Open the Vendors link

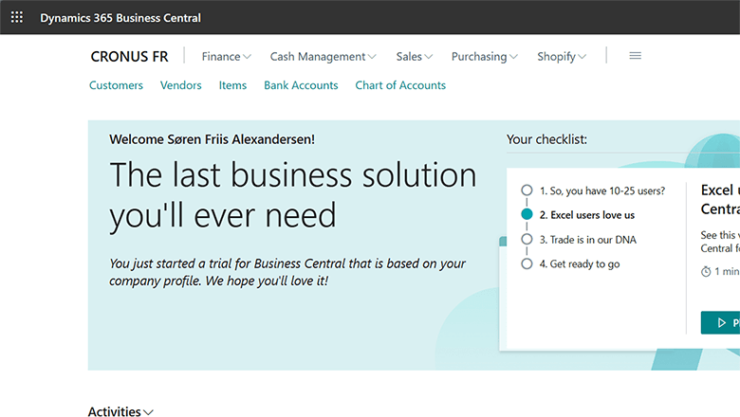coord(181,85)
